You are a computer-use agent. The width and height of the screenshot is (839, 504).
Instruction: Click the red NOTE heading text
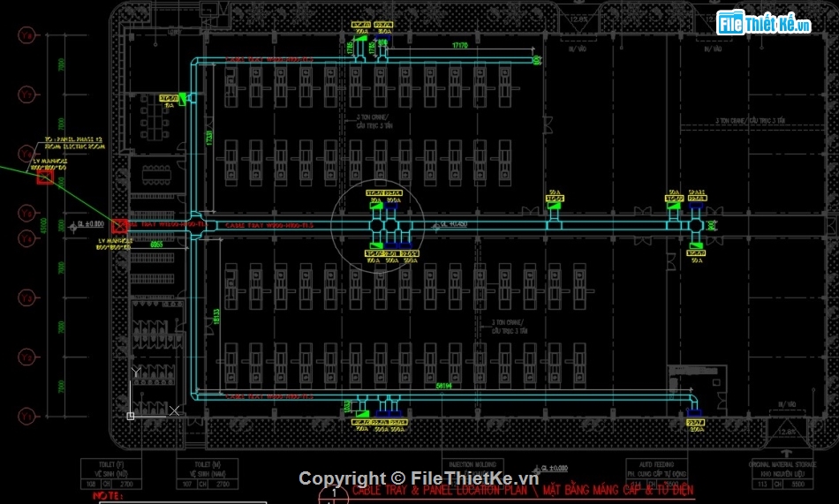(106, 497)
